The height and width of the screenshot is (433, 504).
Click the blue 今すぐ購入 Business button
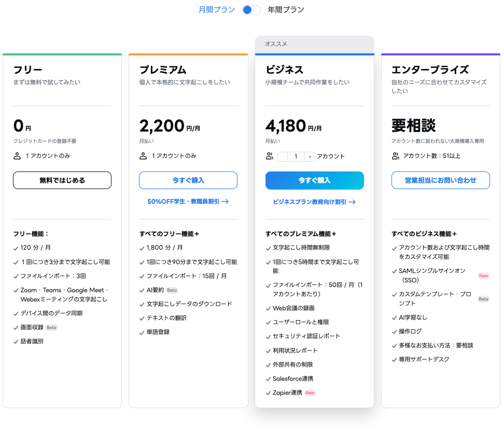(314, 180)
